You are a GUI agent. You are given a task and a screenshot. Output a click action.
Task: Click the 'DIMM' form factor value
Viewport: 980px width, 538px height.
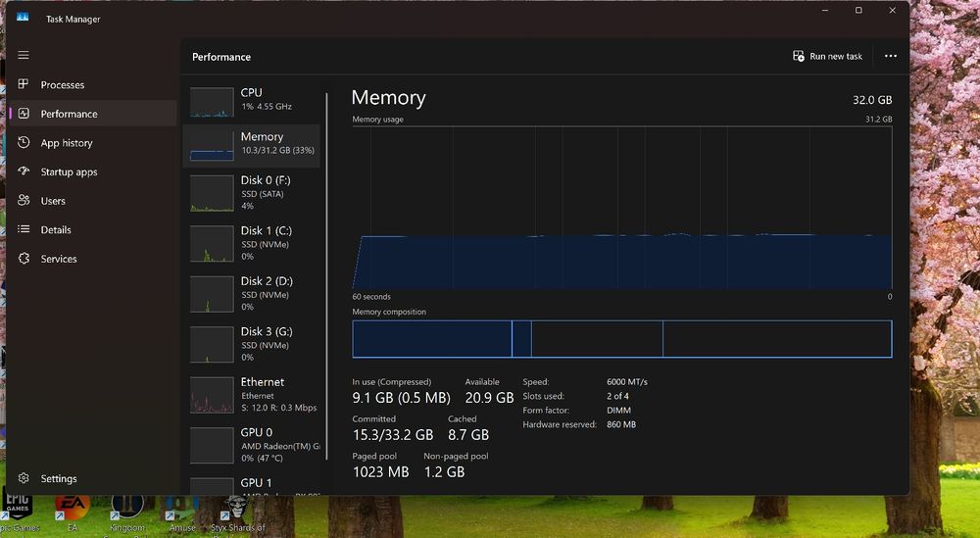618,411
